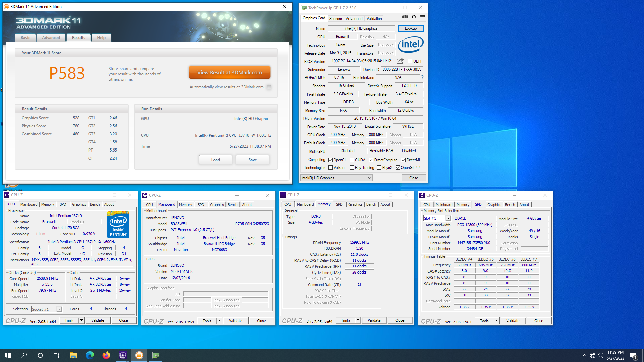This screenshot has width=644, height=362.
Task: Click the Intel logo in GPU-Z
Action: (x=411, y=44)
